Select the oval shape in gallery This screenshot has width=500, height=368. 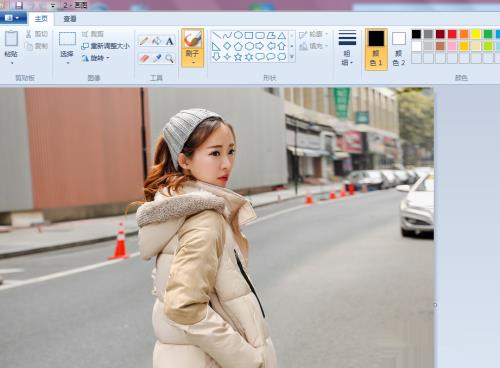[x=238, y=35]
